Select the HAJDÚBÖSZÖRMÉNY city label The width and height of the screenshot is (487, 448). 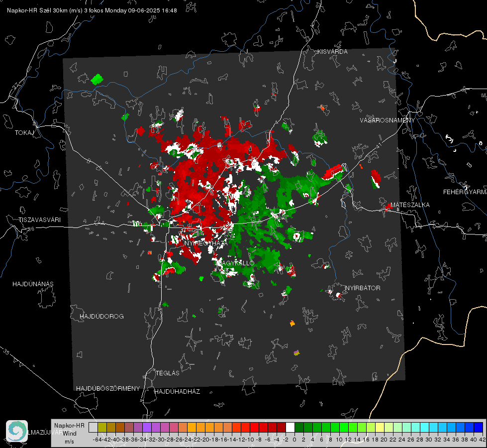(108, 389)
